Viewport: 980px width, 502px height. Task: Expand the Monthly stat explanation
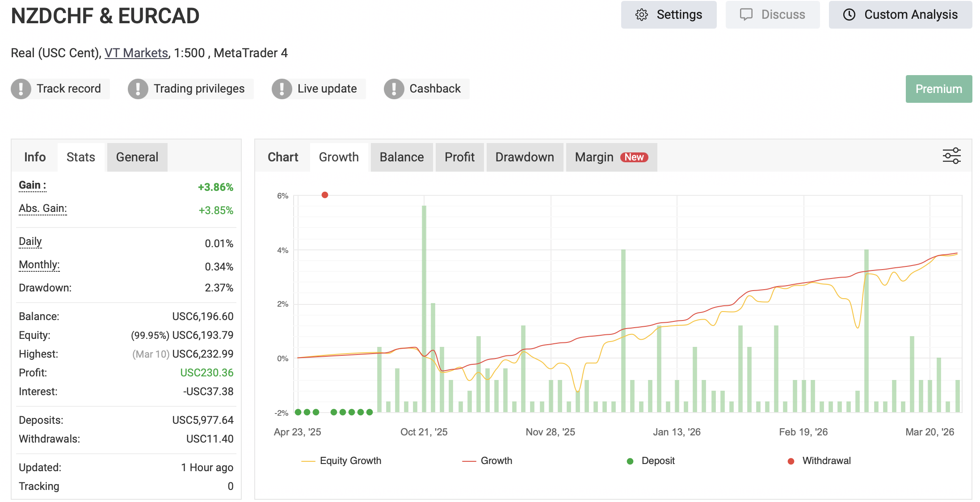(38, 265)
